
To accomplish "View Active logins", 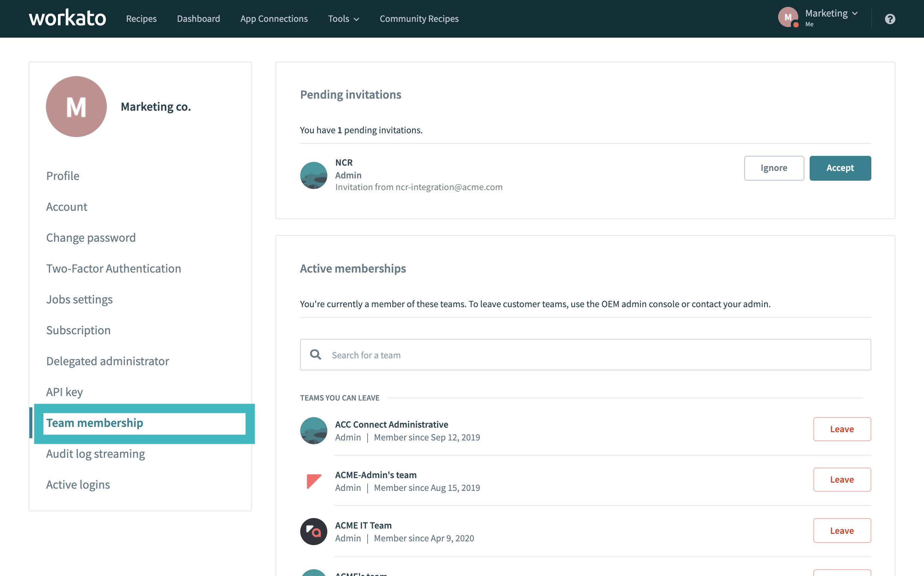I will point(78,484).
